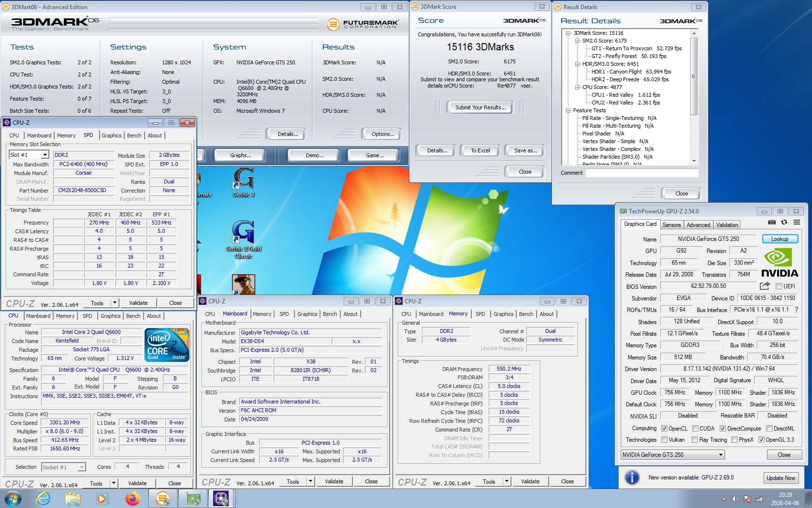Toggle the Vulkan checkbox

[x=665, y=440]
